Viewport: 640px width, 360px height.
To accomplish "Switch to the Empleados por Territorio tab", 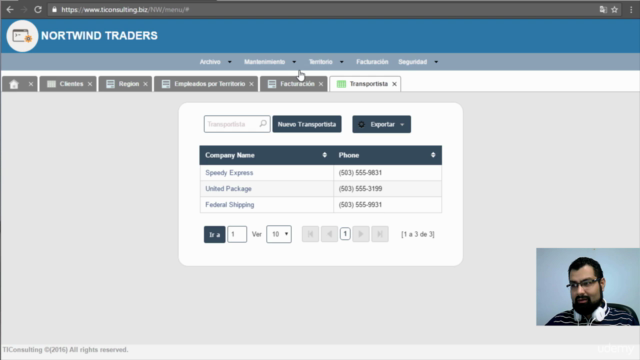I will 206,84.
